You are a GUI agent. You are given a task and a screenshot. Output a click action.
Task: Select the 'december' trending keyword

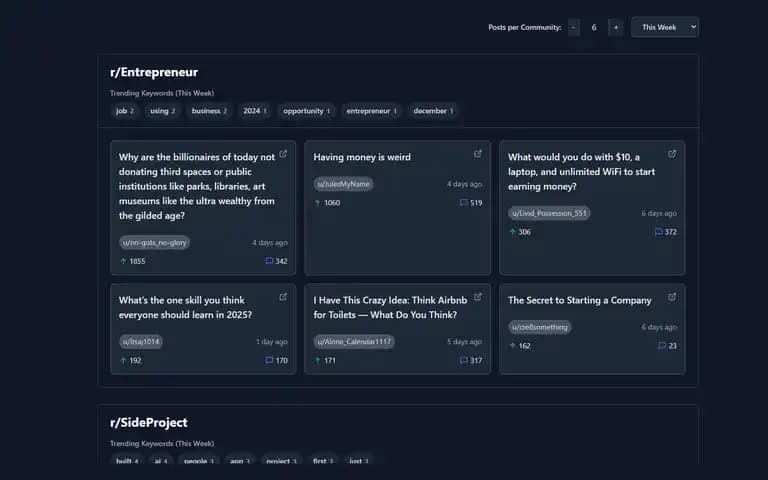pyautogui.click(x=433, y=111)
